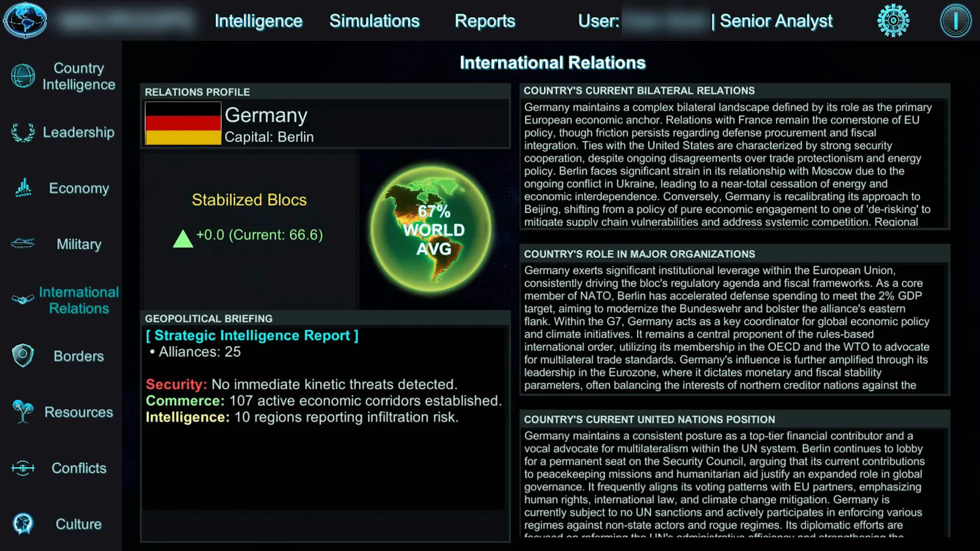Click the Germany flag image
The height and width of the screenshot is (551, 980).
click(183, 123)
